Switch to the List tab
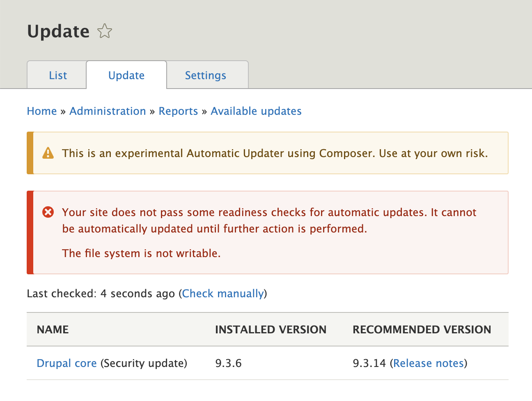The height and width of the screenshot is (401, 532). tap(57, 75)
